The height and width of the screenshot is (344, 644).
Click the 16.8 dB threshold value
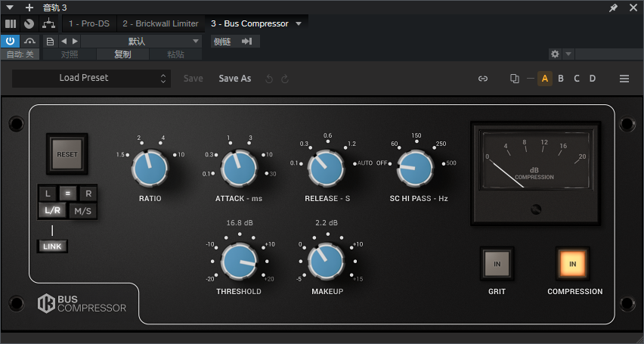tap(240, 223)
